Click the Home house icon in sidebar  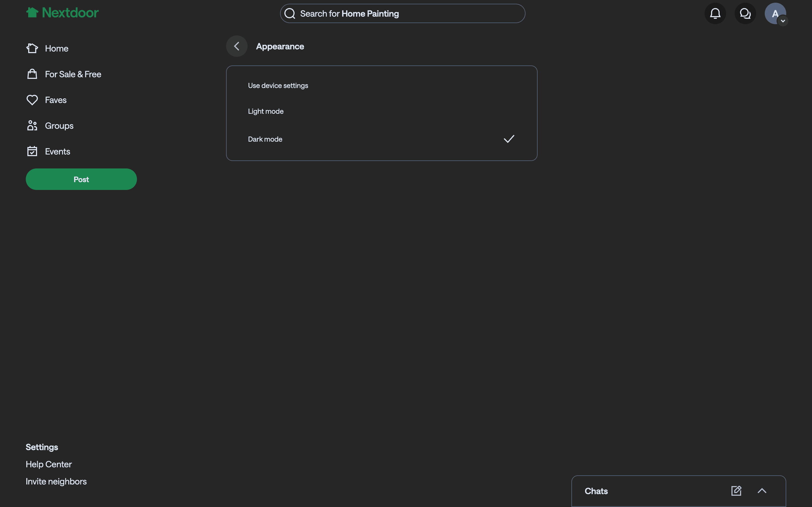click(32, 49)
